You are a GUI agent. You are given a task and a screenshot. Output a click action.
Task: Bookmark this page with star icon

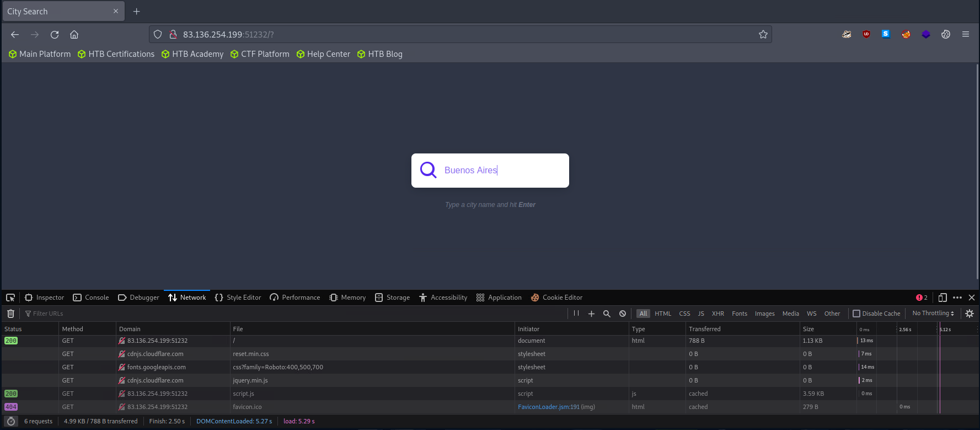(763, 34)
